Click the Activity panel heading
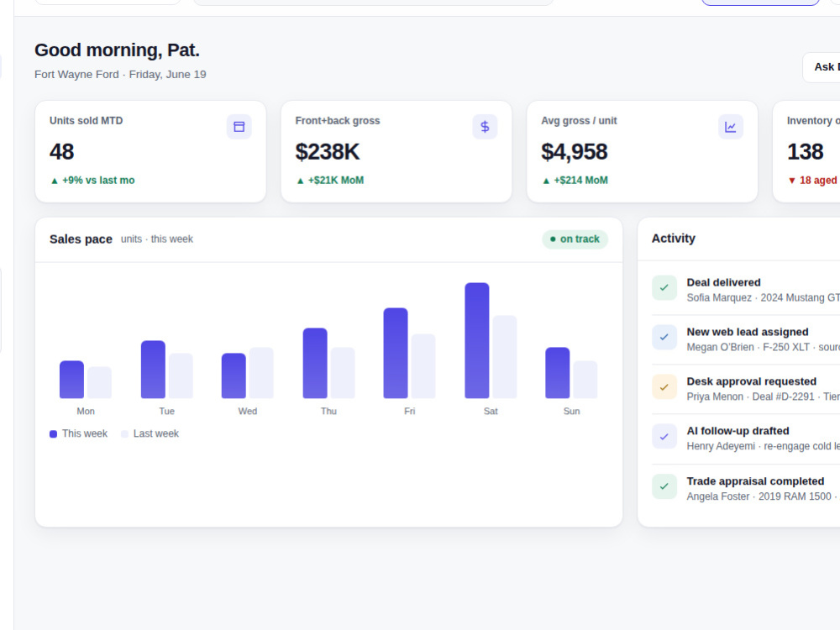 [674, 239]
